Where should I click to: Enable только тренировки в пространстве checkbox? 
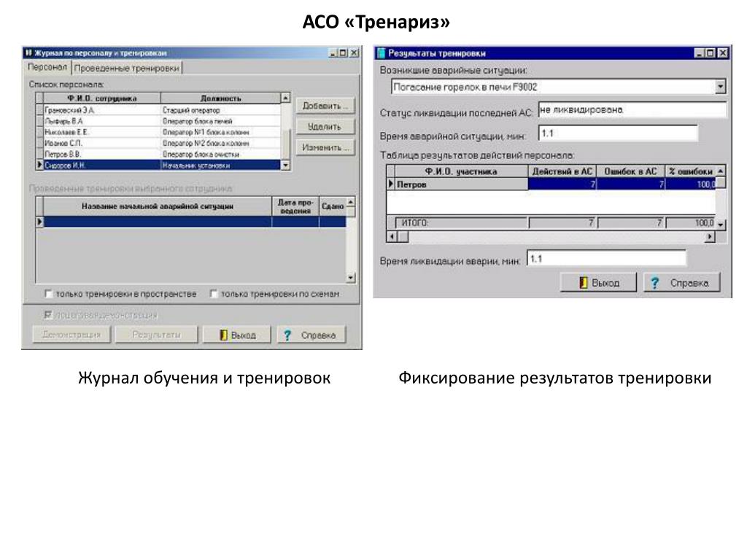tap(49, 294)
